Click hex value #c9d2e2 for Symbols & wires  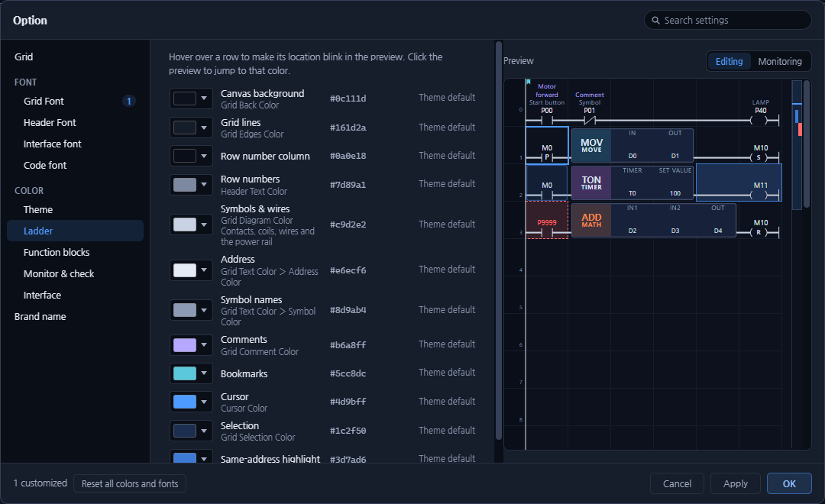(348, 225)
